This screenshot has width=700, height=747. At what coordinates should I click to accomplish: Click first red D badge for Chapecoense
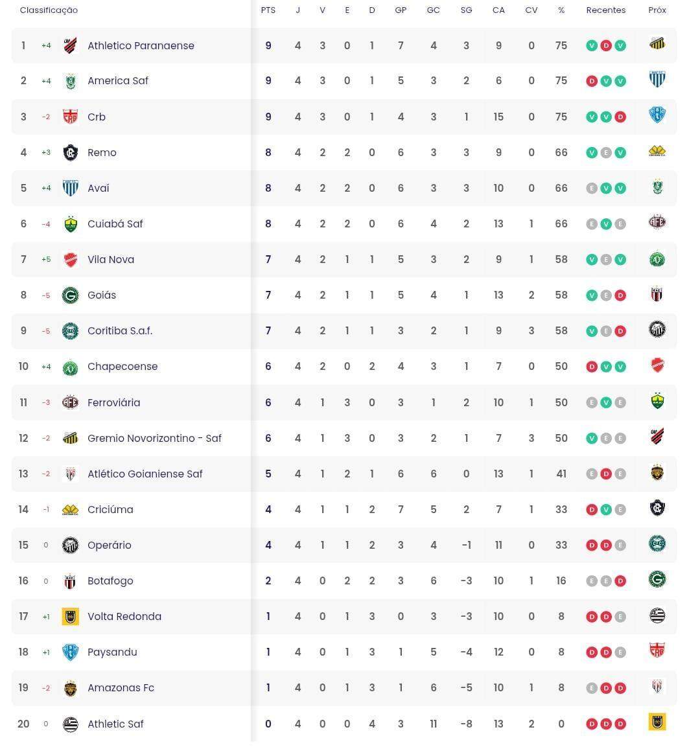(x=591, y=367)
